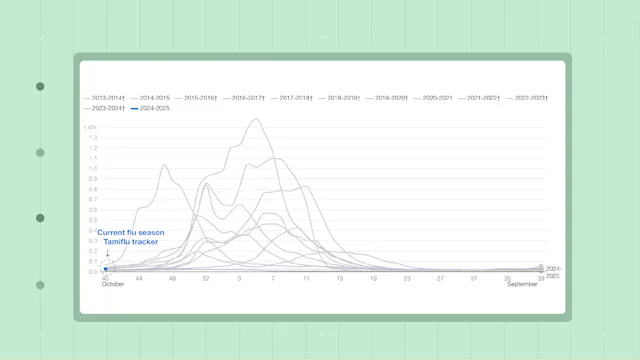Click the 1.3 y-axis label
Viewport: 640px width, 360px height.
[93, 138]
